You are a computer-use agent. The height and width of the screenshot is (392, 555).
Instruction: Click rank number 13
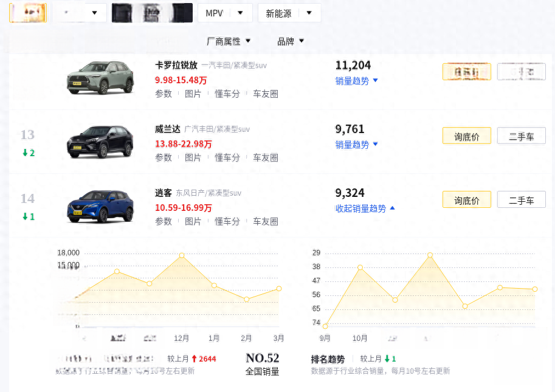point(27,135)
